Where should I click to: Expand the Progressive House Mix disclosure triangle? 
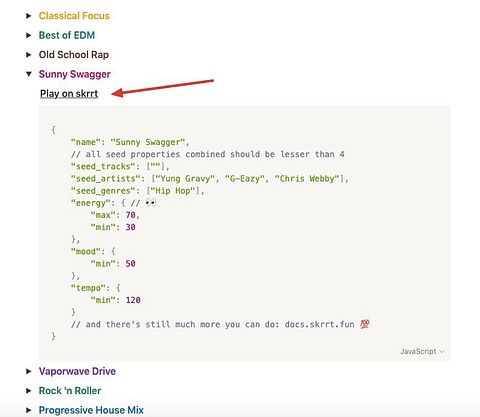pyautogui.click(x=29, y=410)
